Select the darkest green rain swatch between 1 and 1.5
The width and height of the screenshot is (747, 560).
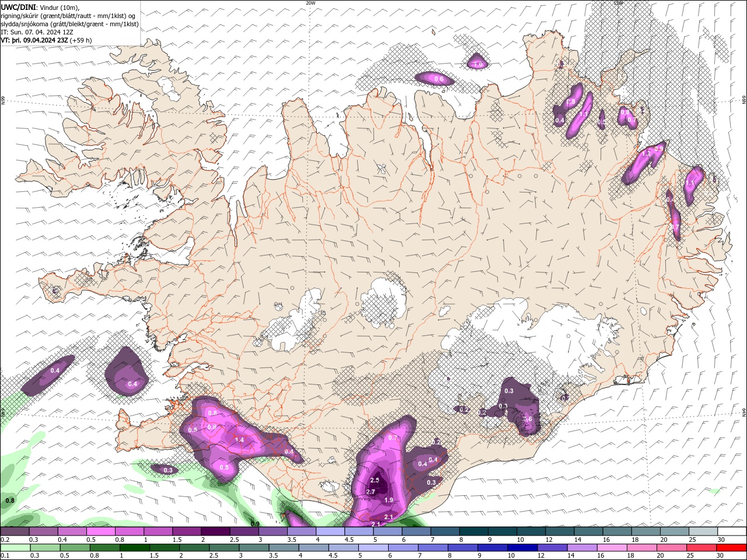tap(135, 548)
